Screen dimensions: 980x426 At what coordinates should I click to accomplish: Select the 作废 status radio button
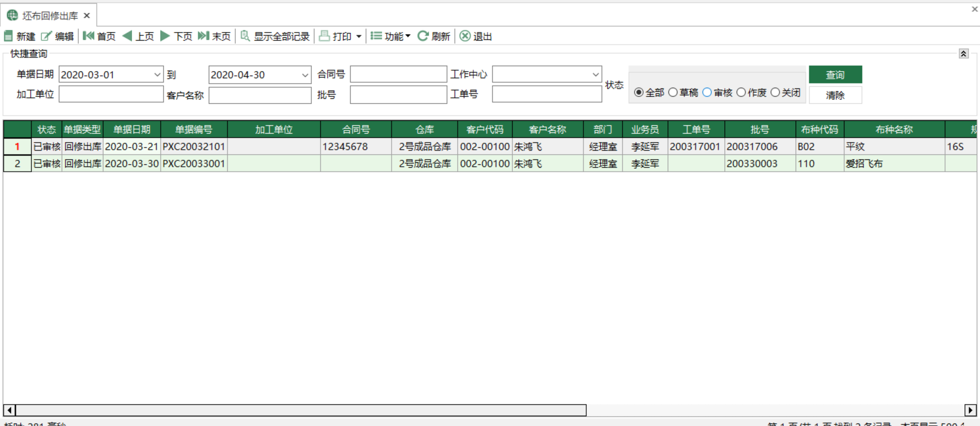click(x=741, y=92)
